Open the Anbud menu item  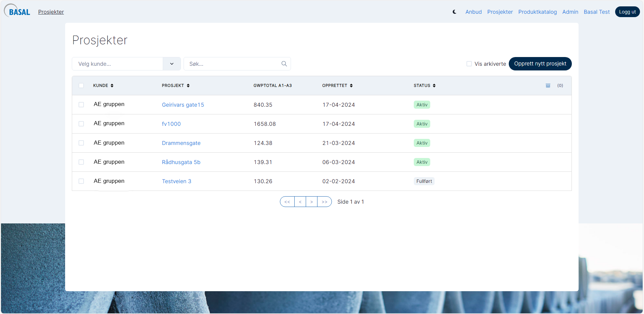point(473,12)
